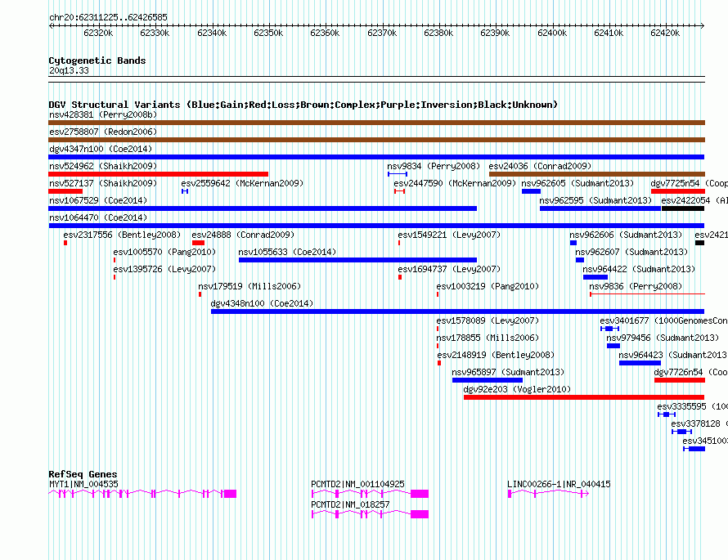Select the nsv179519 (Mills2006) variant label
Viewport: 728px width, 560px height.
point(249,286)
